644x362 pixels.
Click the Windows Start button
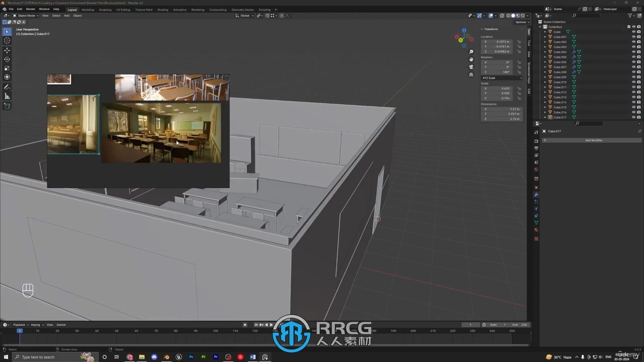coord(5,357)
